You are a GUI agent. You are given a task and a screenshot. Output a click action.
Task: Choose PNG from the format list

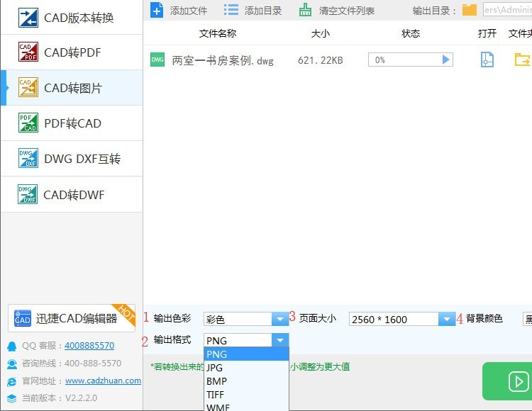tap(247, 354)
